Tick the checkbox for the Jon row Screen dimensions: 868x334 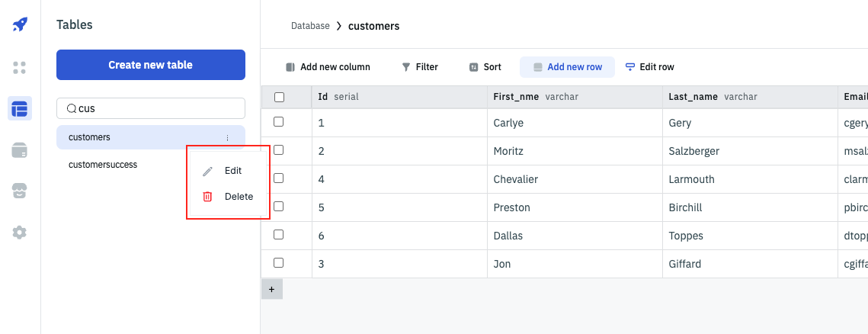279,263
